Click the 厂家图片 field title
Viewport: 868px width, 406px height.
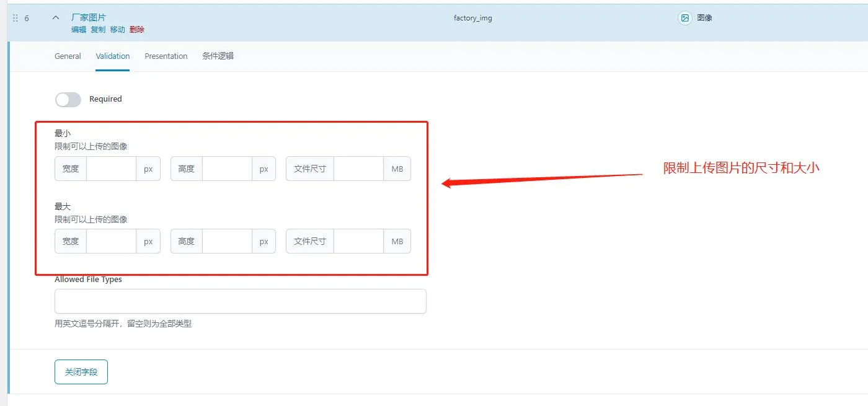(89, 17)
